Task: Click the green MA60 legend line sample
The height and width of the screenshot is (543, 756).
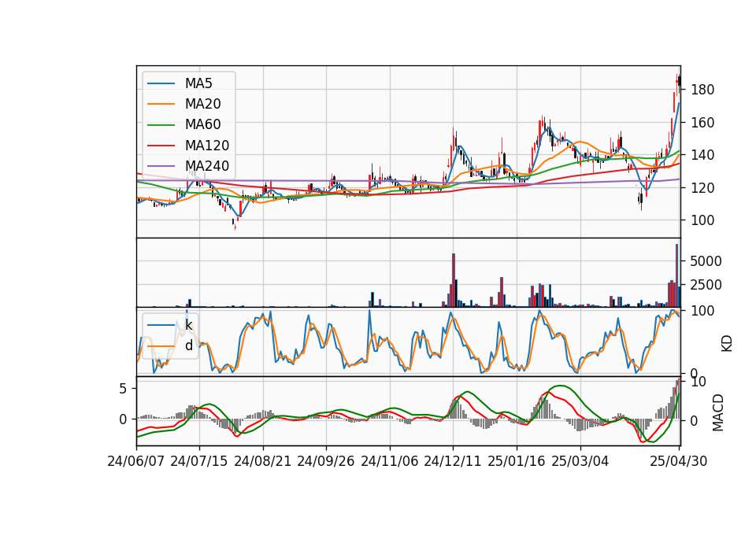Action: 161,125
